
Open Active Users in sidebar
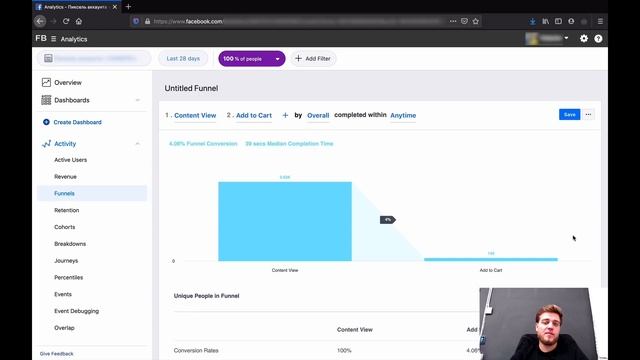pyautogui.click(x=70, y=160)
